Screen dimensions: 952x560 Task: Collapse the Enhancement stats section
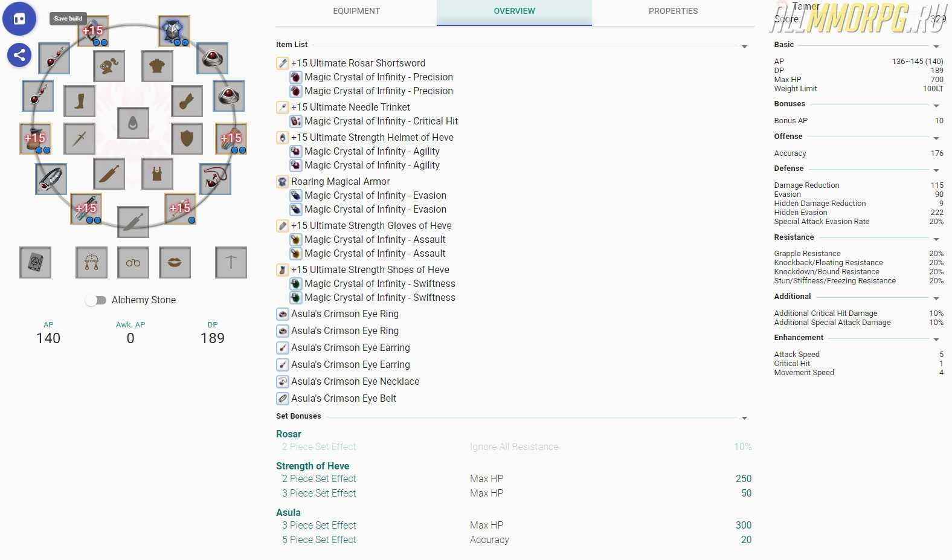tap(936, 340)
